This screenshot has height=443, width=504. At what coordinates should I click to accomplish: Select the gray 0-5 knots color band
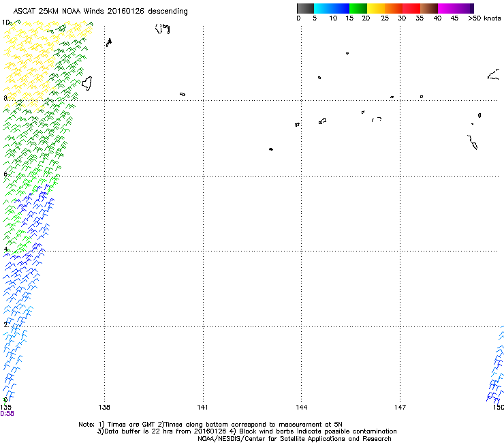pyautogui.click(x=305, y=8)
